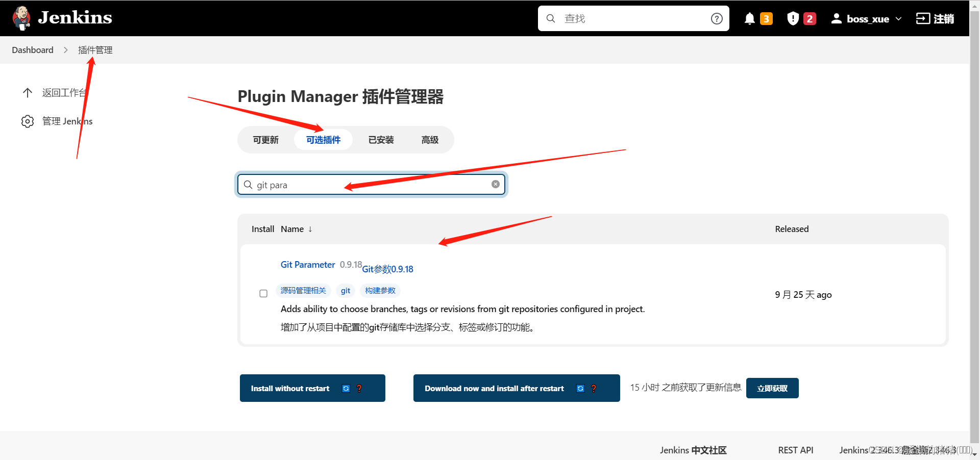Sort by the Name column header
980x460 pixels.
[x=297, y=229]
